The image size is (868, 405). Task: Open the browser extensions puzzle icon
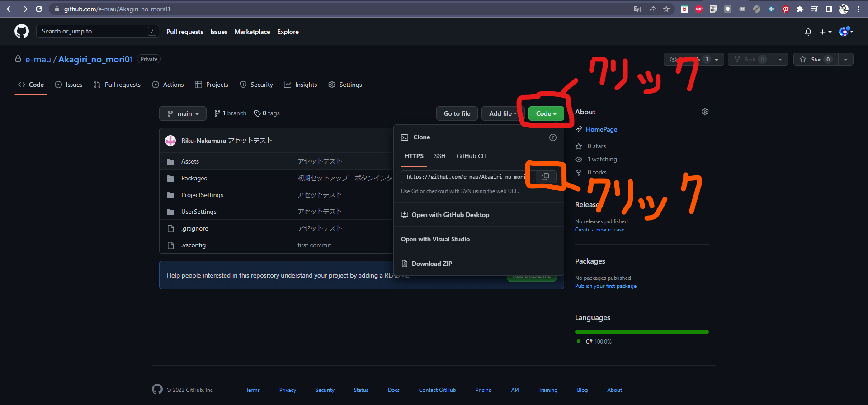(x=800, y=9)
